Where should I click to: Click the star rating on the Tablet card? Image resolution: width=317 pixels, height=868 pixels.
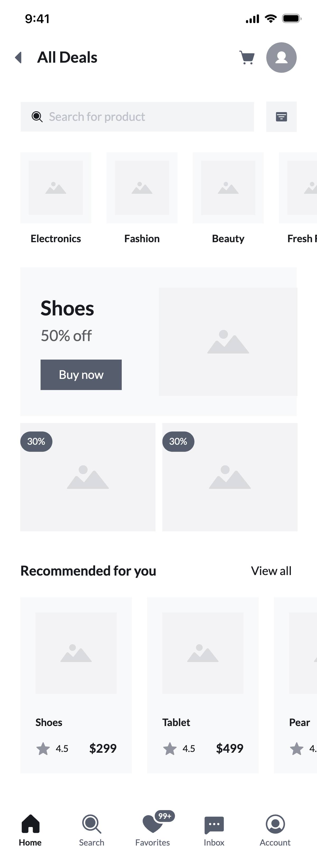click(x=170, y=749)
